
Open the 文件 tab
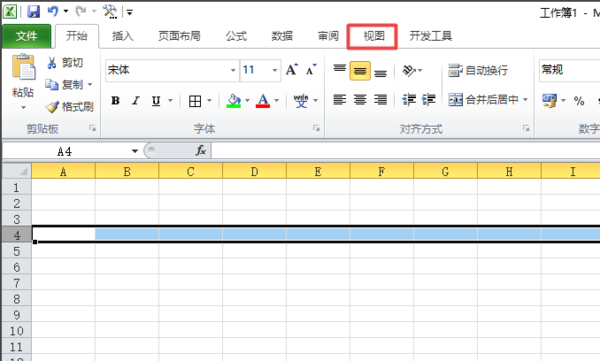click(26, 36)
